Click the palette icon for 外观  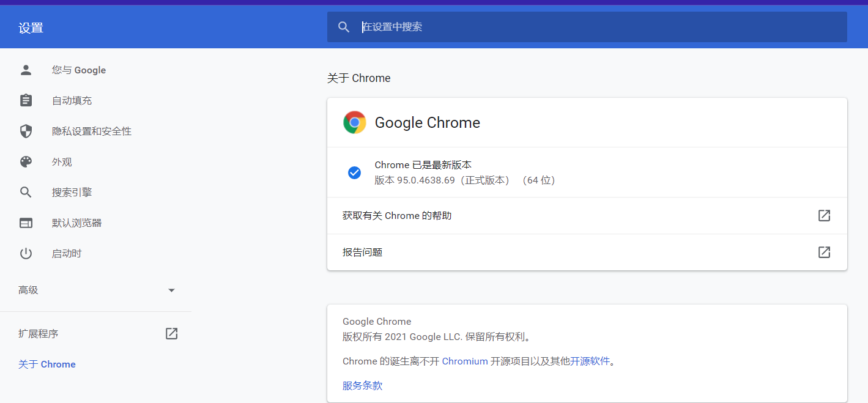(x=26, y=161)
